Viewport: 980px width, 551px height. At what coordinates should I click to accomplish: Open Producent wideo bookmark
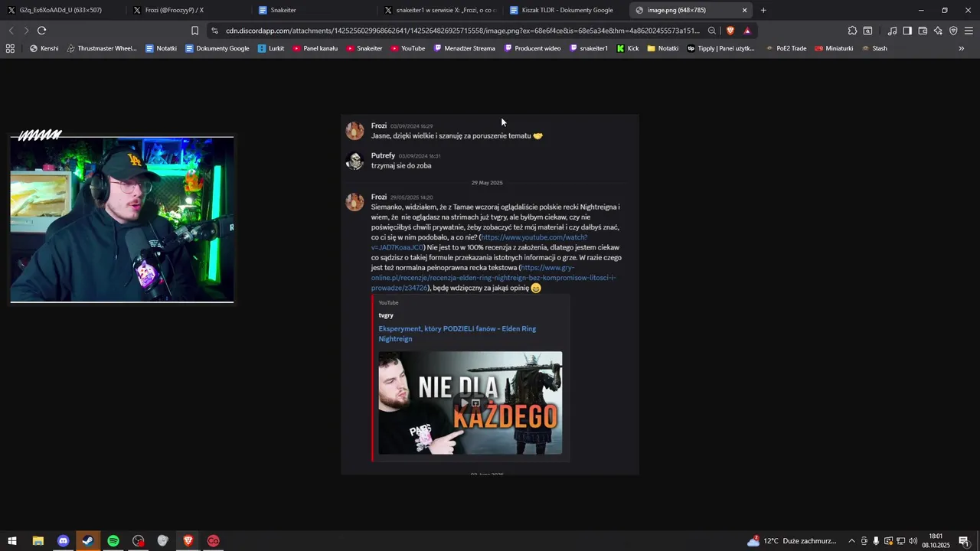[532, 48]
